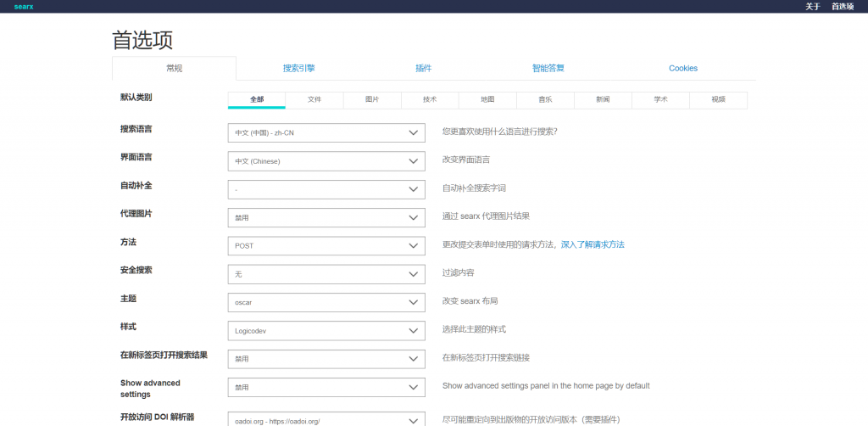
Task: Click the 改变界面语言 description
Action: pos(465,160)
